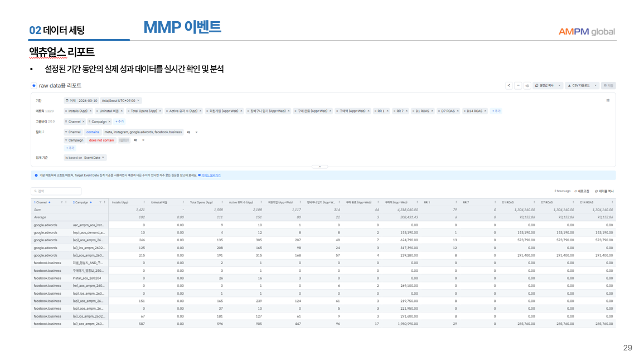Click the refresh (새로고침) icon above table
Viewport: 644px width, 361px height.
pos(576,191)
